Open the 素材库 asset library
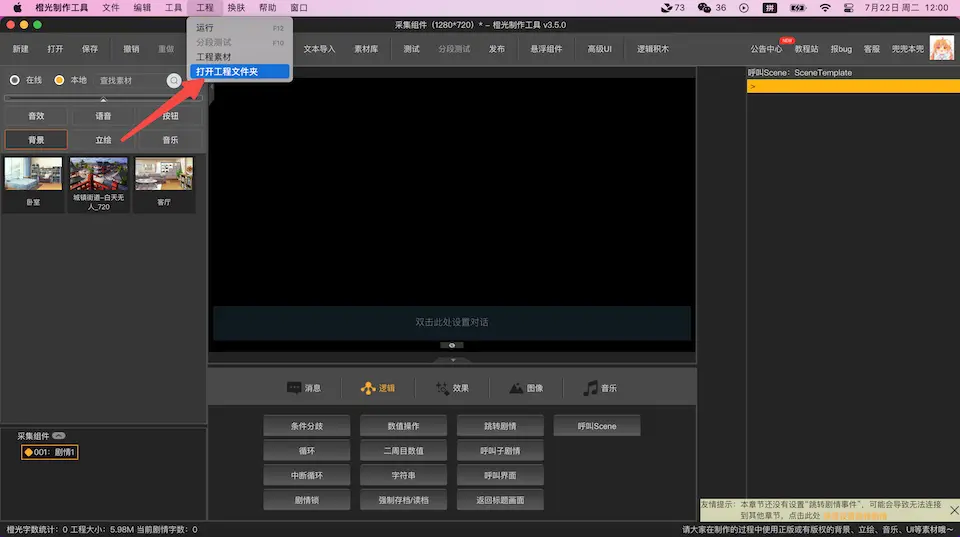The image size is (960, 537). (x=366, y=49)
